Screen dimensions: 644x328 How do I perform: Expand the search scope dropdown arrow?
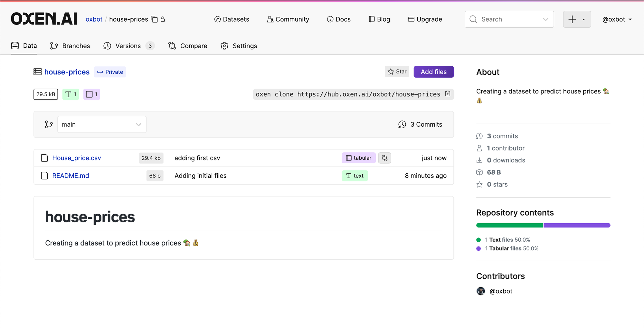545,19
